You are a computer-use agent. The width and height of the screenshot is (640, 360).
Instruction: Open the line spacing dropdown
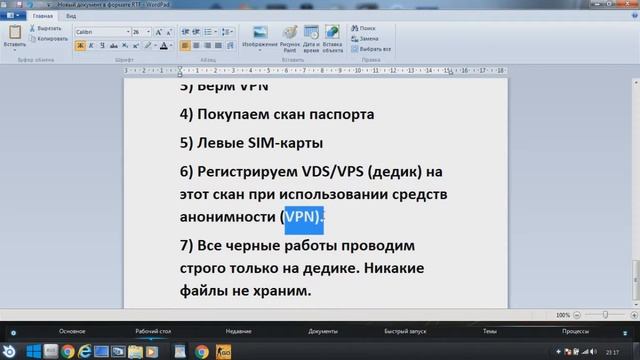227,32
